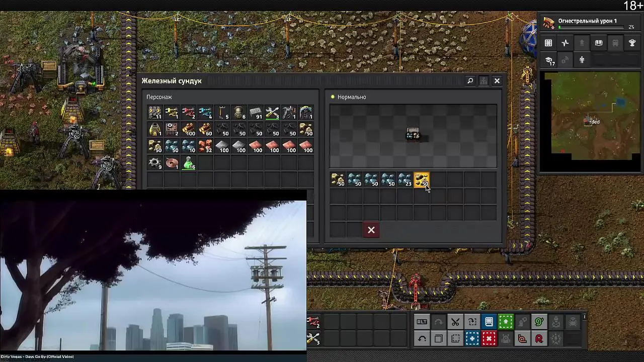The width and height of the screenshot is (644, 362).
Task: Select the red deconstruction planner shortcut
Action: 489,339
